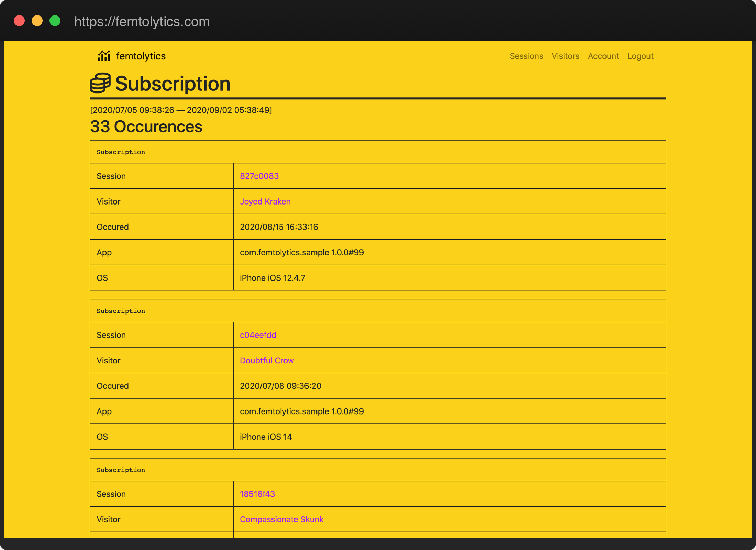Open session 827c0083 link
Viewport: 756px width, 550px height.
click(259, 176)
